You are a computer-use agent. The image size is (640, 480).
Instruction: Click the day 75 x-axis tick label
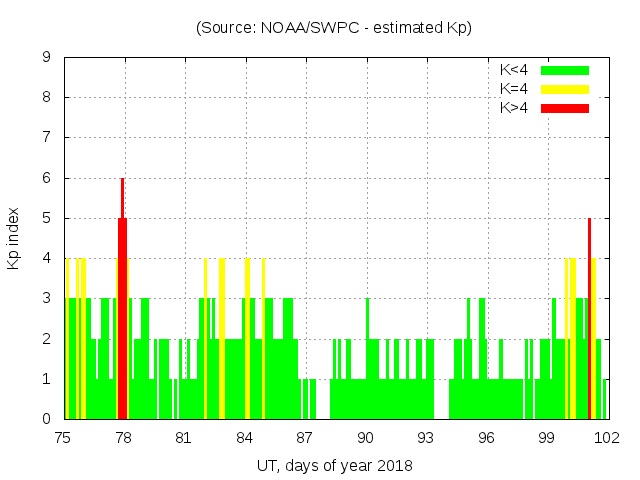pyautogui.click(x=63, y=438)
